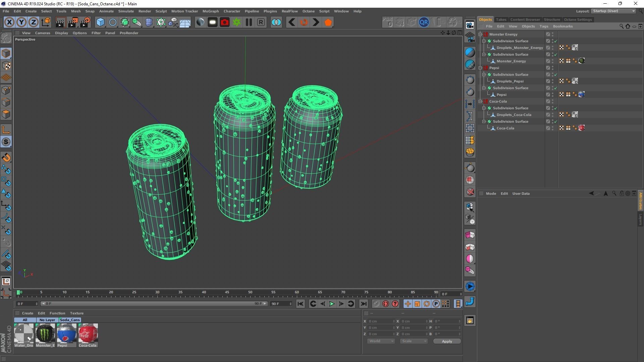Play animation forward
Screen dimensions: 644x362
332,304
